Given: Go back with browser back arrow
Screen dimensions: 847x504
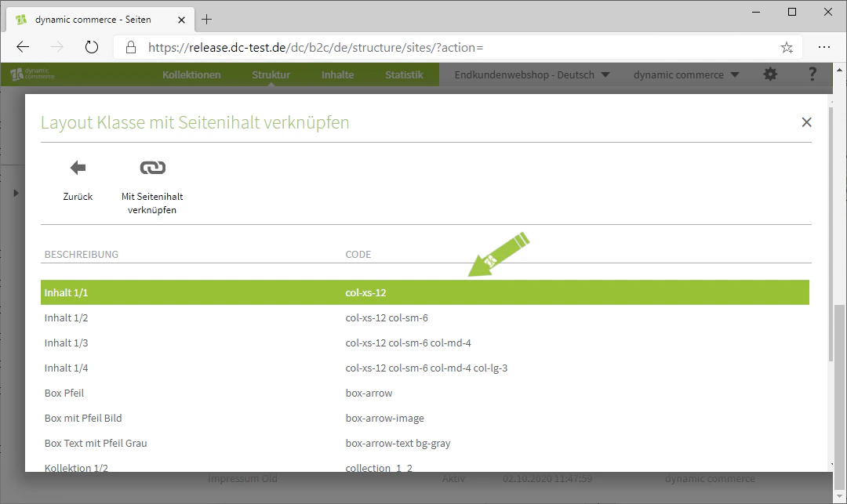Looking at the screenshot, I should [23, 48].
